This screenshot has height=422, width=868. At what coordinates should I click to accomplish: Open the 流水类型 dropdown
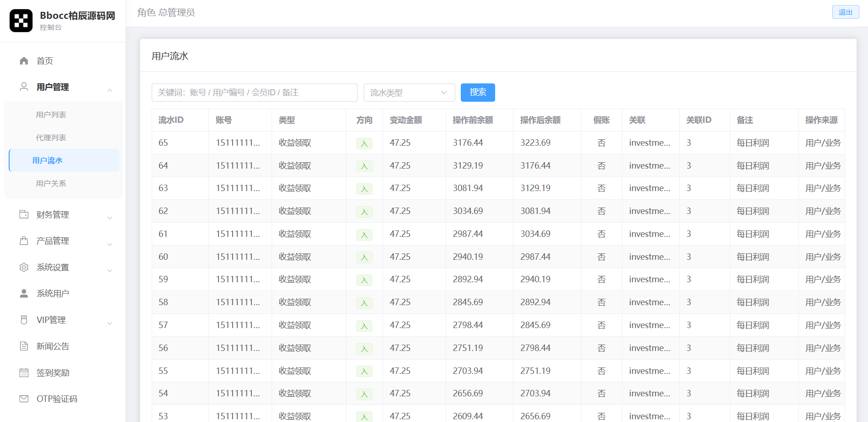(x=409, y=93)
